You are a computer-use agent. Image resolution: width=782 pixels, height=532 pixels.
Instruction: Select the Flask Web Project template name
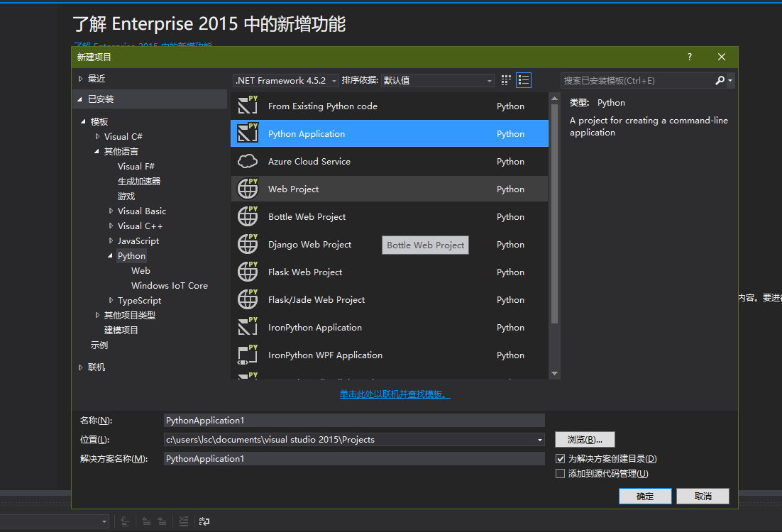305,272
